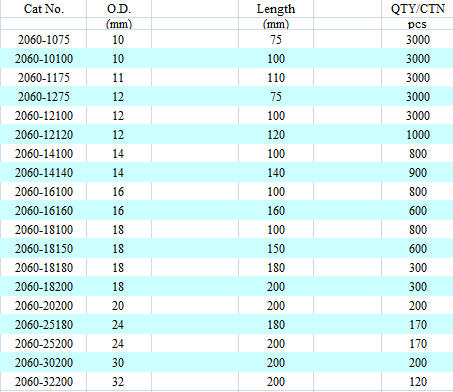This screenshot has height=392, width=453.
Task: Click length value 160 in row 2060-16160
Action: [276, 211]
